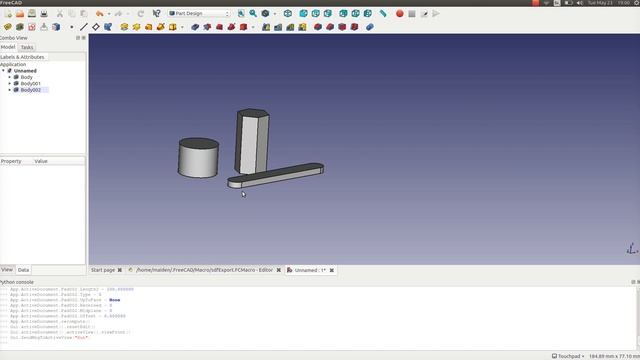640x360 pixels.
Task: Open the system volume indicator
Action: [580, 3]
